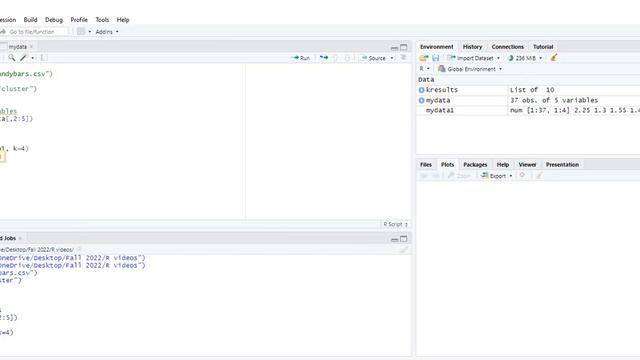The width and height of the screenshot is (640, 360).
Task: Minimize the console pane
Action: tap(394, 239)
